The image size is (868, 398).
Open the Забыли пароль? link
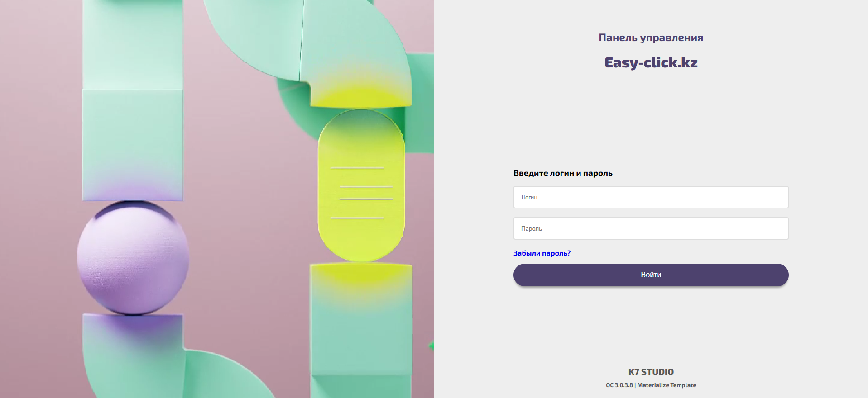[x=542, y=253]
